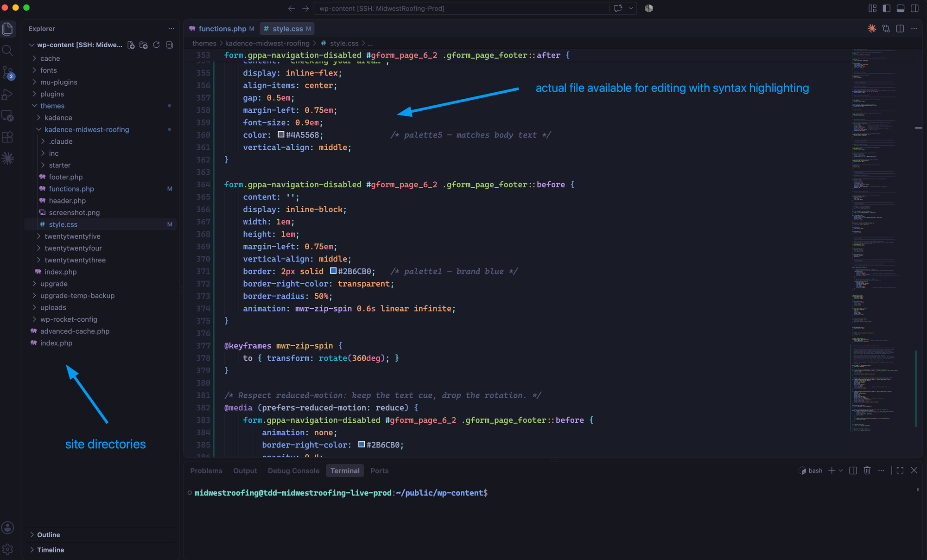Add a new terminal with plus icon

[832, 471]
